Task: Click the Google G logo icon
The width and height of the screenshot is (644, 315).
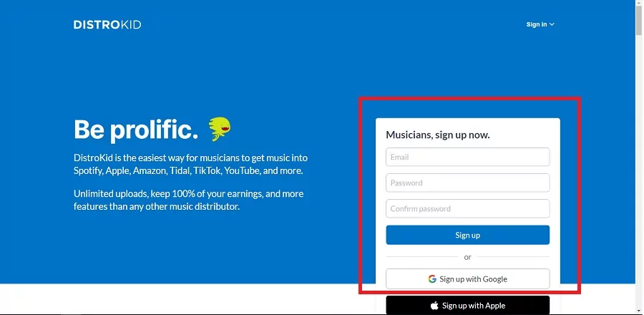Action: click(432, 279)
